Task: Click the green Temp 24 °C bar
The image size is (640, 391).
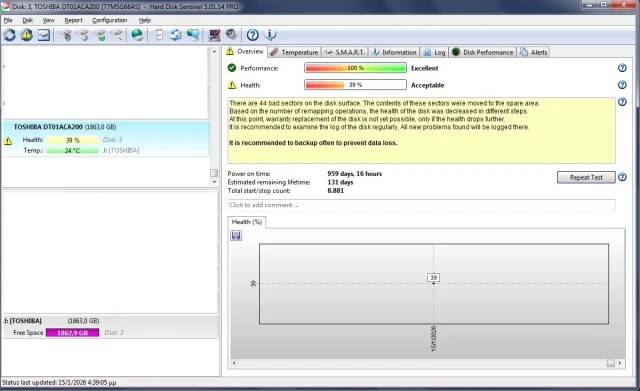Action: (73, 151)
